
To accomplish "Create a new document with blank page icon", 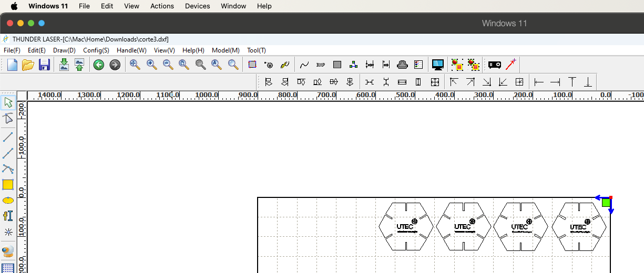I will click(x=12, y=65).
